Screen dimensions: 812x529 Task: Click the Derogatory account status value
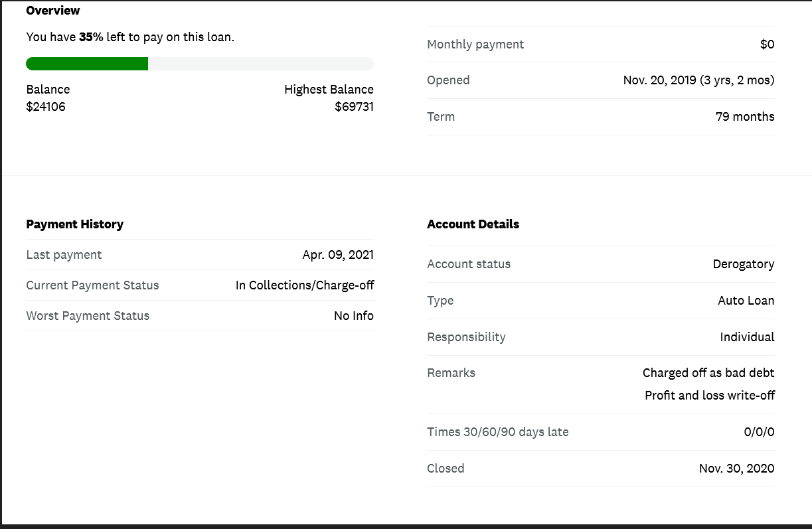click(744, 264)
